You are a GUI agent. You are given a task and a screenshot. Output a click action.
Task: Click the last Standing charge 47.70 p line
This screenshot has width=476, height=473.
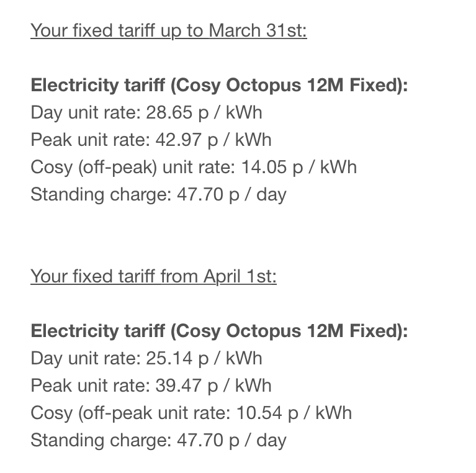tap(158, 441)
